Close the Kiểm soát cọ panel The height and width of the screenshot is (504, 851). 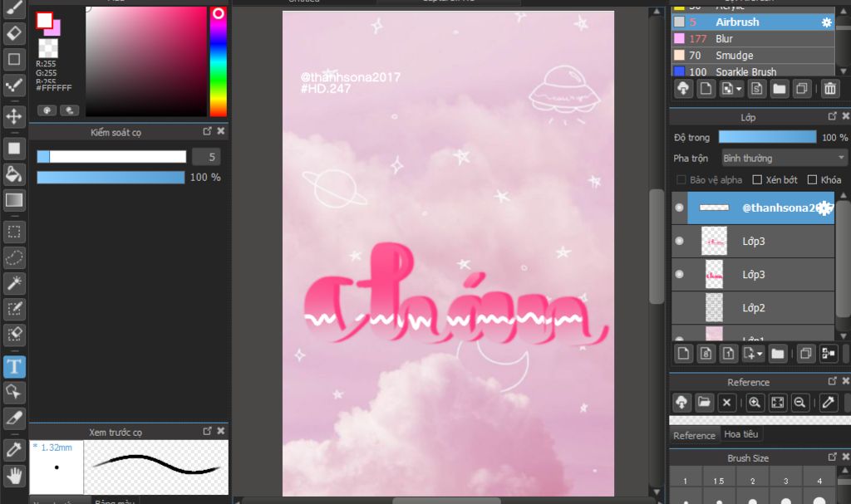[221, 130]
